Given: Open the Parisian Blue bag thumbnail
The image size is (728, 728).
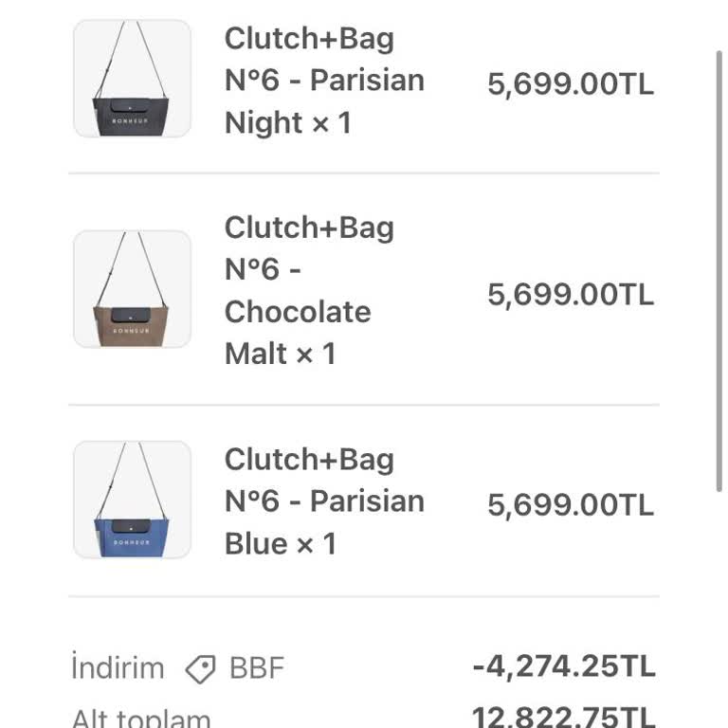Looking at the screenshot, I should pyautogui.click(x=132, y=500).
